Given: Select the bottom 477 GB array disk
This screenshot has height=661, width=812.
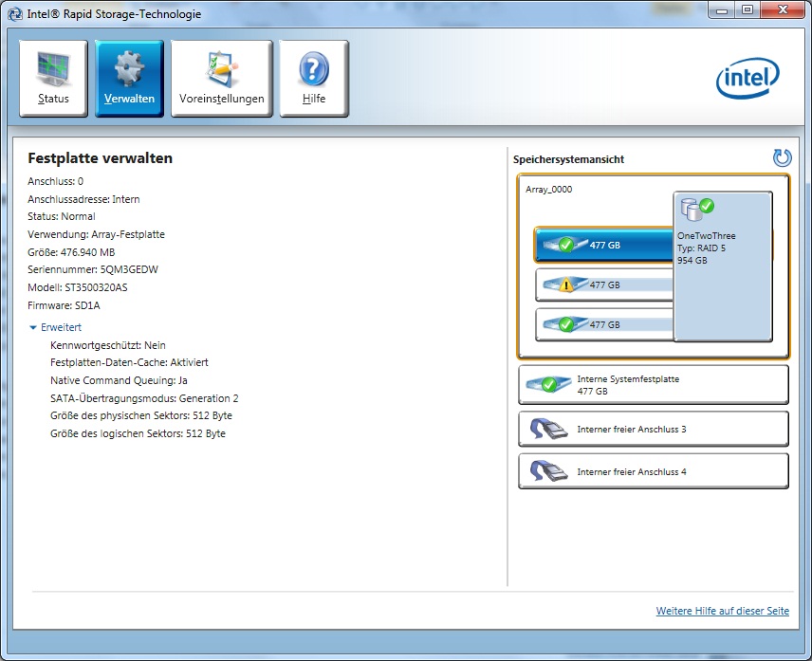Looking at the screenshot, I should coord(604,324).
